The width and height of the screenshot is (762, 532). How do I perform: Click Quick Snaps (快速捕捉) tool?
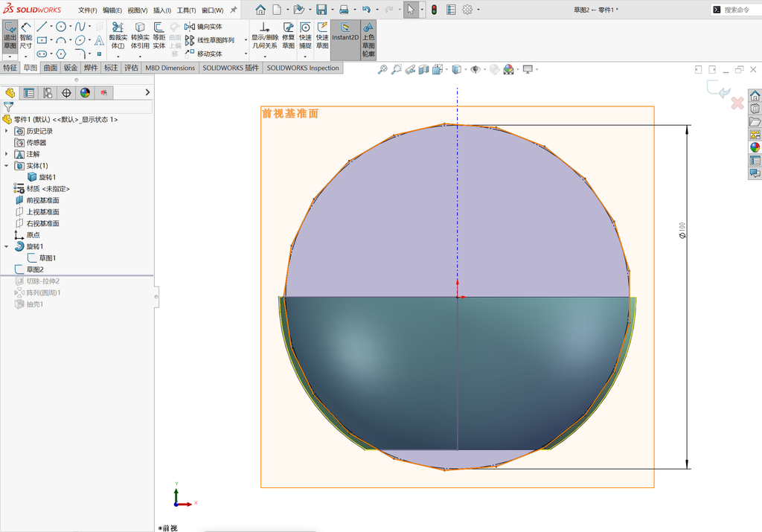point(305,36)
